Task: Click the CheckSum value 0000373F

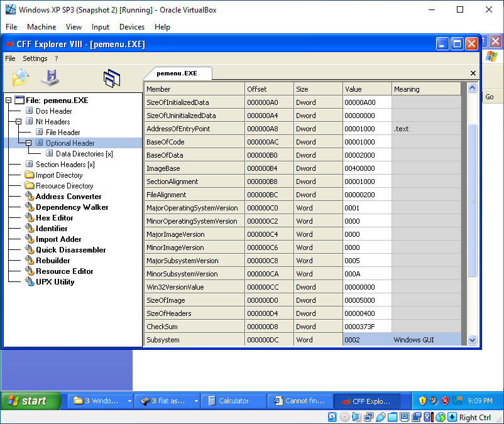Action: [368, 327]
